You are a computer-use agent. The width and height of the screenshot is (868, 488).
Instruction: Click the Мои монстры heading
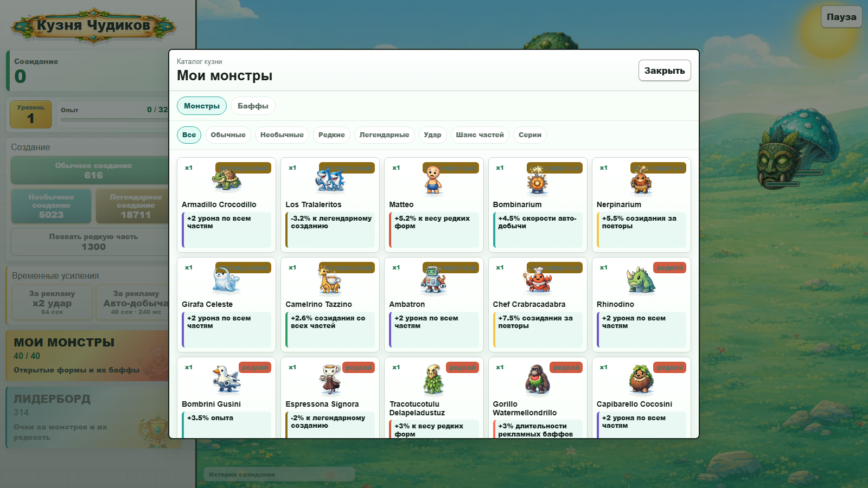click(225, 75)
